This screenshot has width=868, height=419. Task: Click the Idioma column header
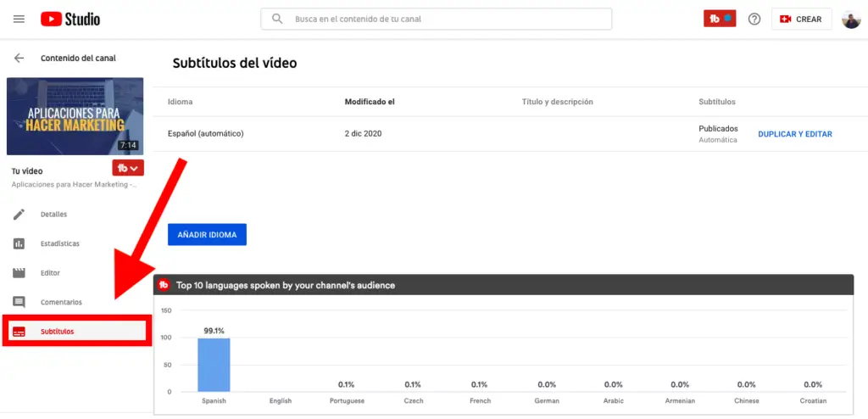[x=180, y=102]
